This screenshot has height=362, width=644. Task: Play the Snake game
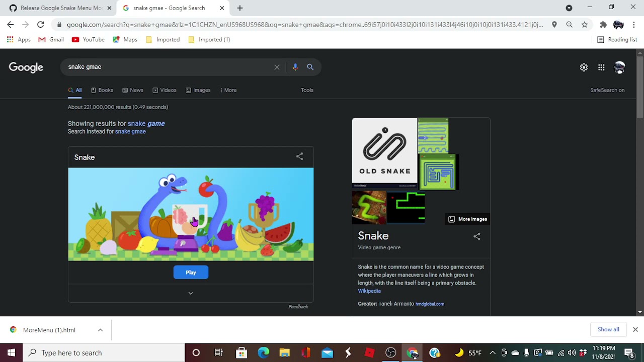coord(191,273)
